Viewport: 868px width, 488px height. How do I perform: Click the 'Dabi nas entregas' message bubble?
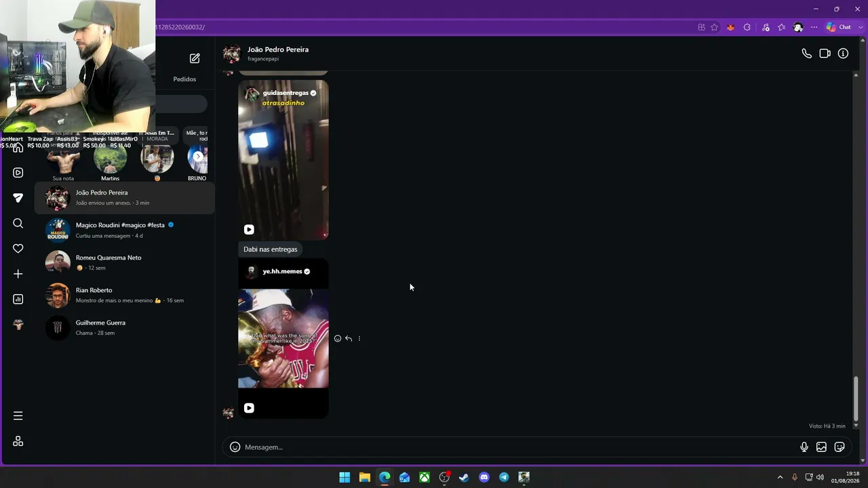click(x=271, y=249)
